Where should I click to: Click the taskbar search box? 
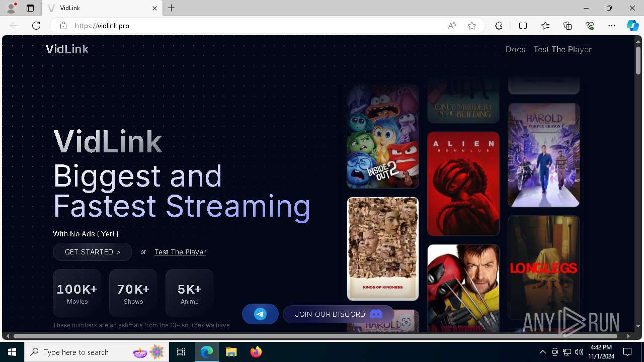coord(97,352)
